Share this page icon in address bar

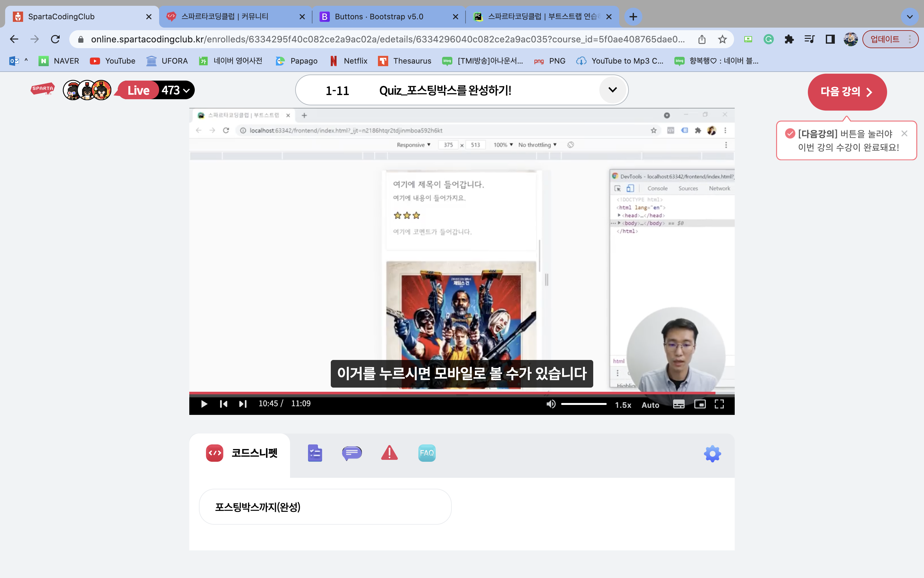click(x=702, y=39)
